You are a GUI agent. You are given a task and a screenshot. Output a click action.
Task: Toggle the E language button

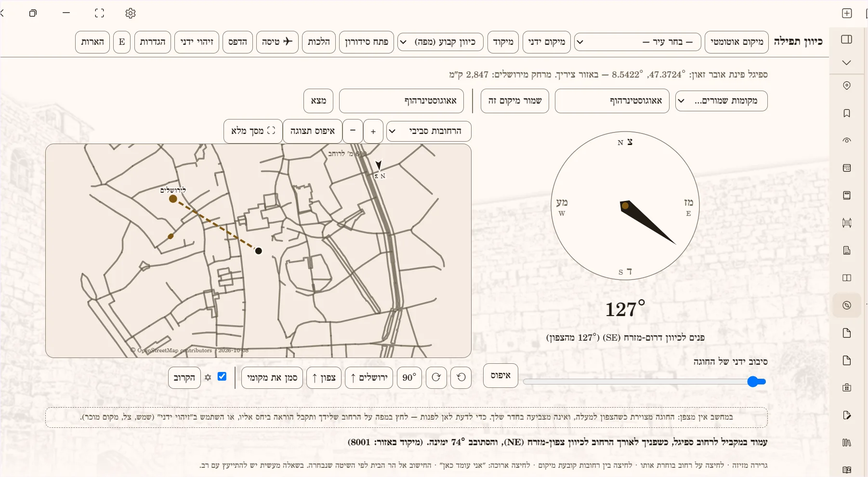pyautogui.click(x=122, y=42)
